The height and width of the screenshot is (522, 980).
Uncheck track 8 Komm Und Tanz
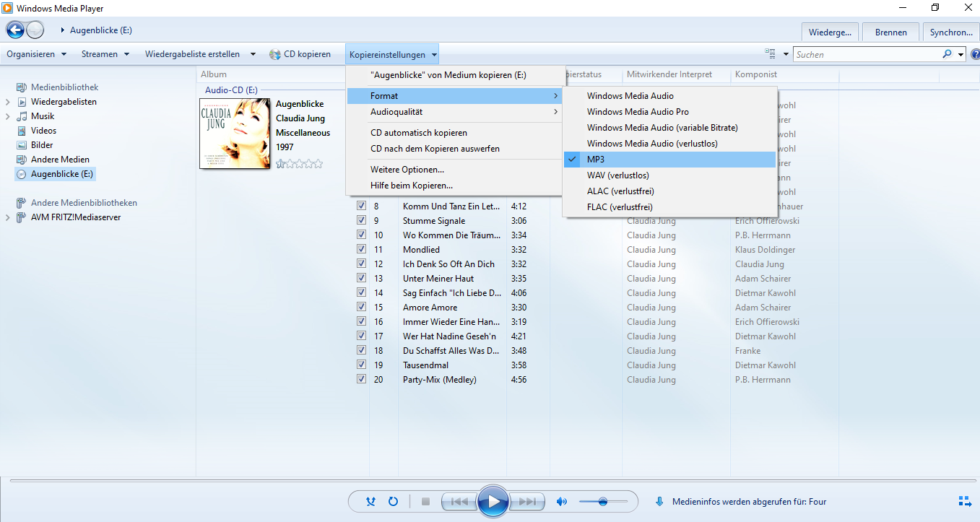click(361, 206)
